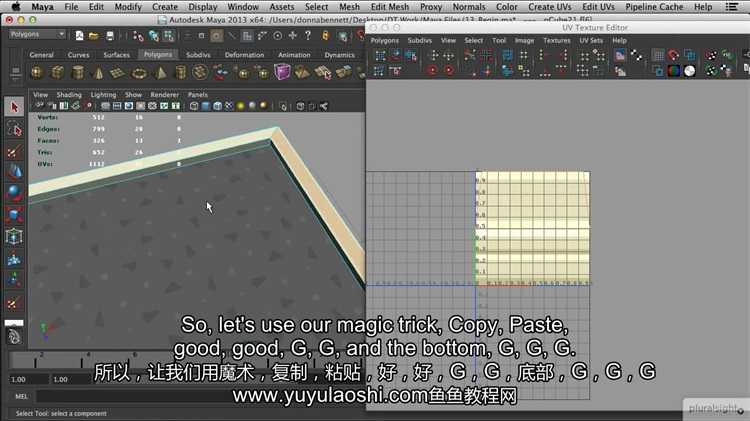Click the purple cube shelf icon
Viewport: 750px width, 421px height.
point(282,72)
